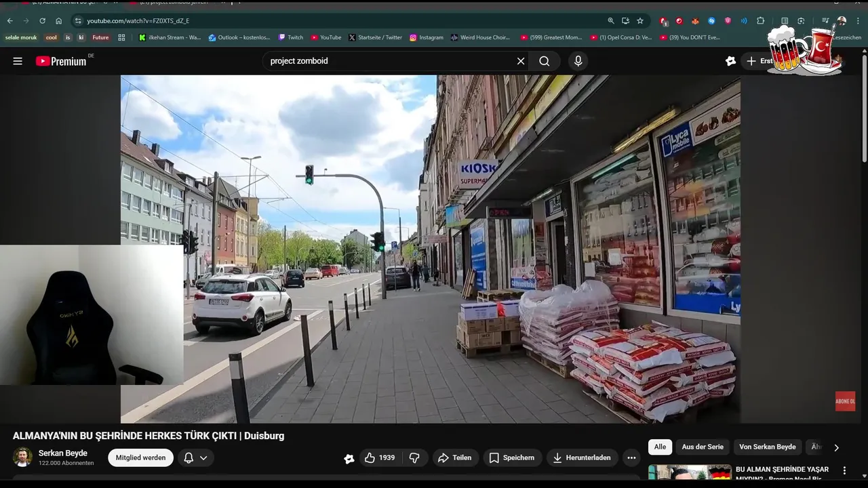The image size is (868, 488).
Task: Go forward in browser history
Action: pyautogui.click(x=26, y=21)
